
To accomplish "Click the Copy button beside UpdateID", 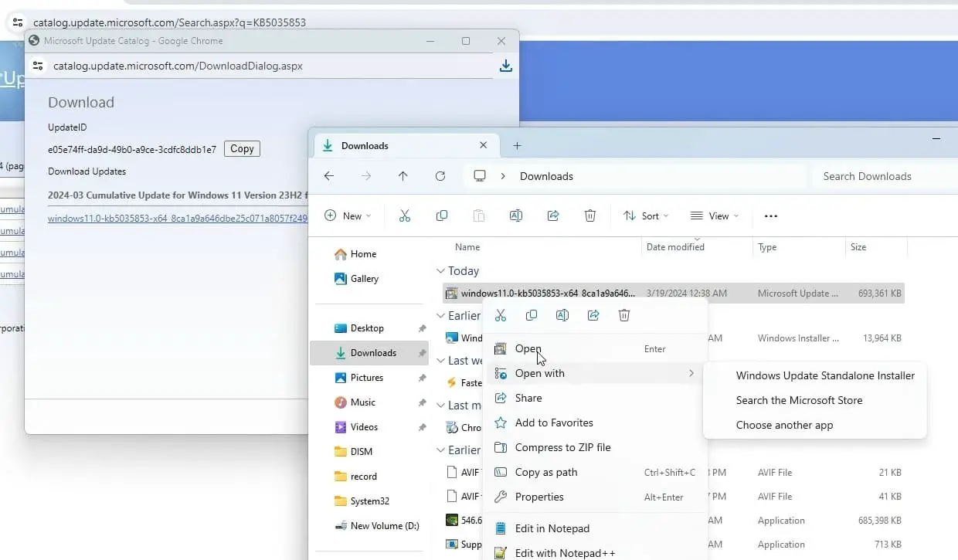I will 242,149.
